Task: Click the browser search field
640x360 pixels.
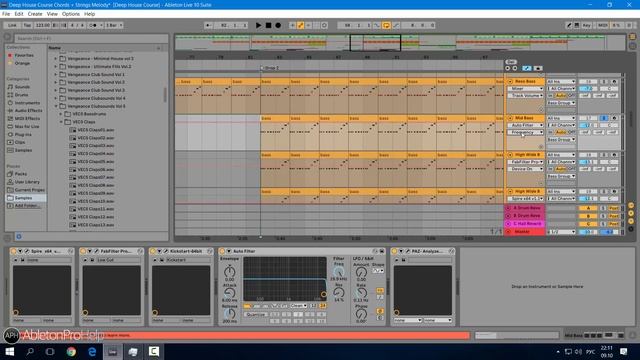Action: (x=91, y=38)
